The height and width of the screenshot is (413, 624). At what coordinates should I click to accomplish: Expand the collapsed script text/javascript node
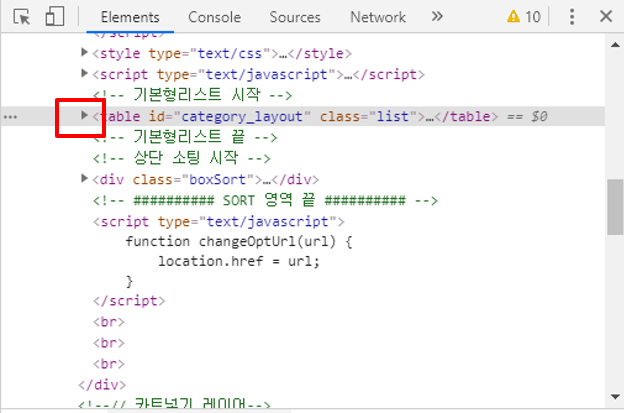(x=84, y=73)
